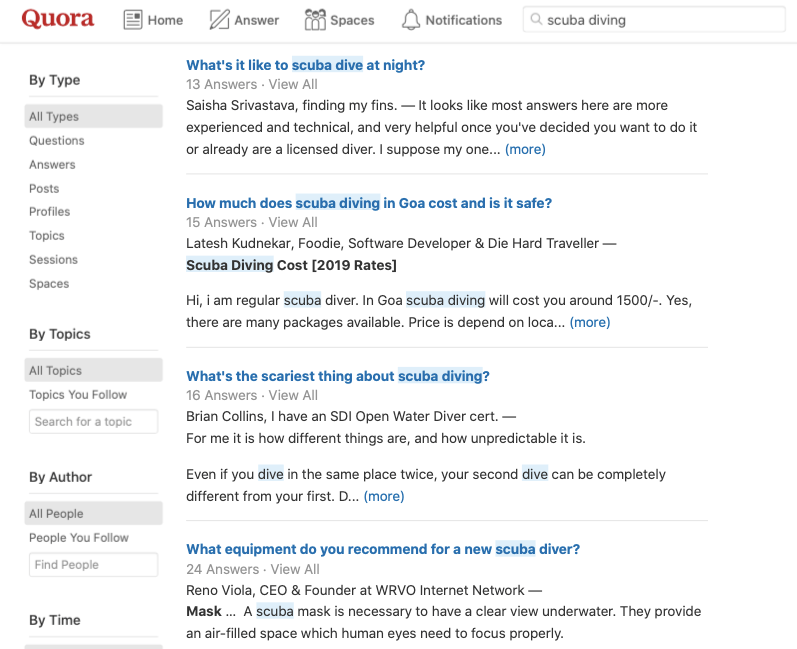797x649 pixels.
Task: Filter results by Answers
Action: click(x=52, y=165)
